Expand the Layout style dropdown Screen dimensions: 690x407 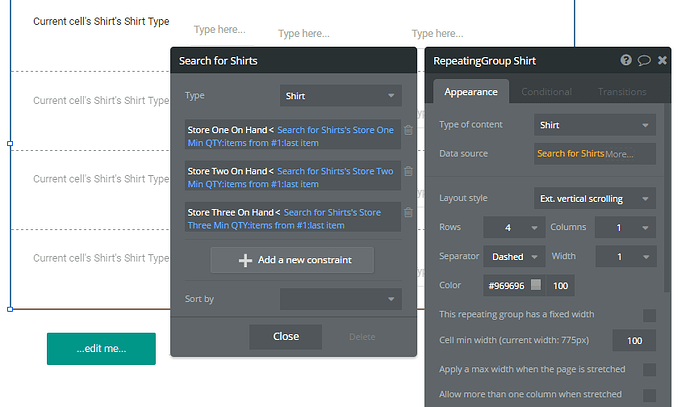[x=593, y=198]
